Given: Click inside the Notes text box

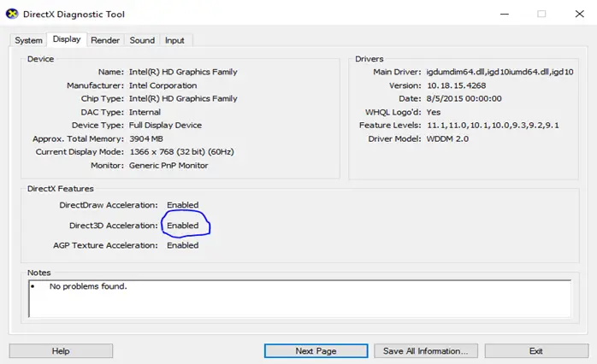Looking at the screenshot, I should [x=300, y=299].
